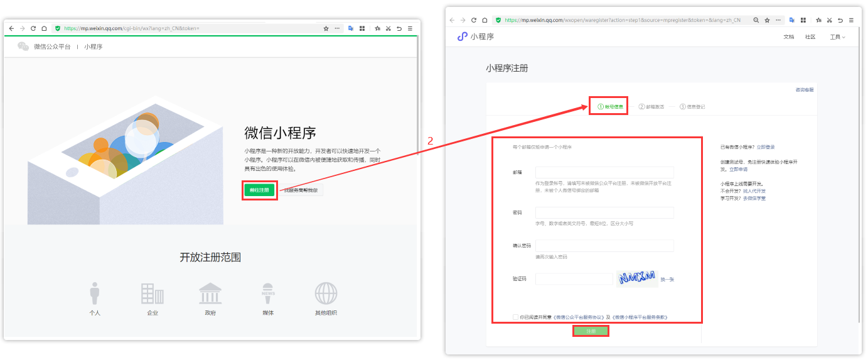Select the 媒体 registration type icon
This screenshot has height=362, width=868.
click(x=268, y=293)
